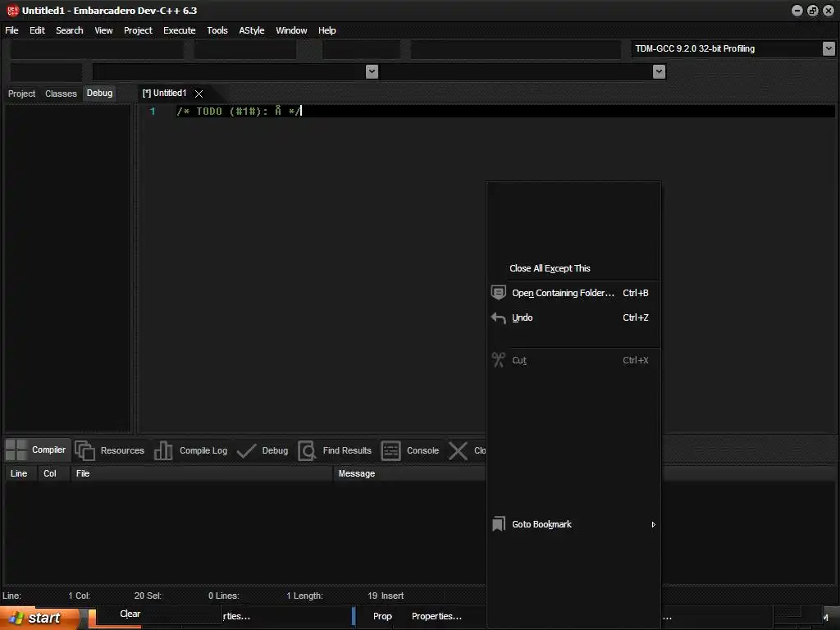
Task: Click the Insert mode status indicator
Action: 393,596
